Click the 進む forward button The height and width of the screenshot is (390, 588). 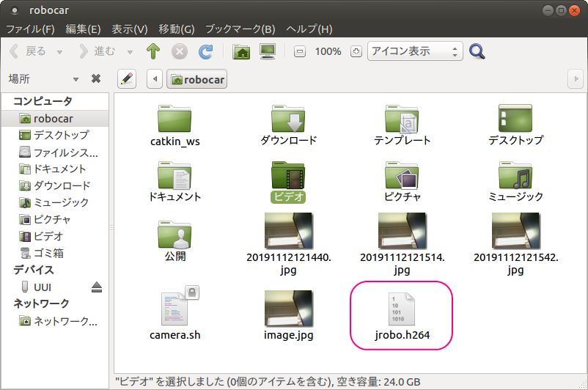[x=97, y=51]
